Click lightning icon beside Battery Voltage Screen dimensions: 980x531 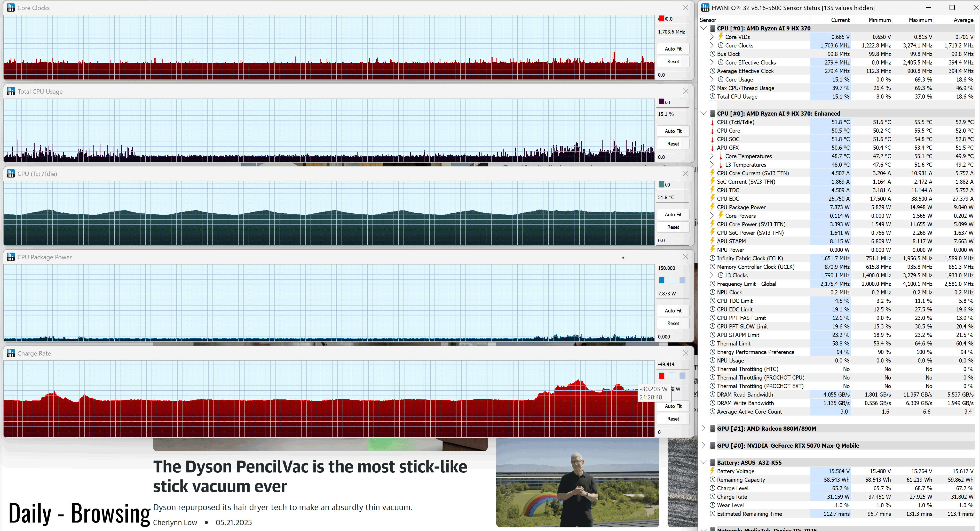pyautogui.click(x=712, y=471)
